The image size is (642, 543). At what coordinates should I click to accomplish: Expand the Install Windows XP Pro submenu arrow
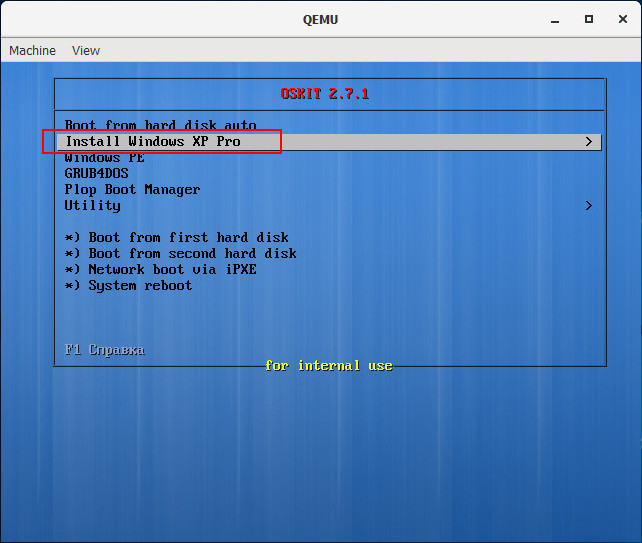click(x=589, y=142)
